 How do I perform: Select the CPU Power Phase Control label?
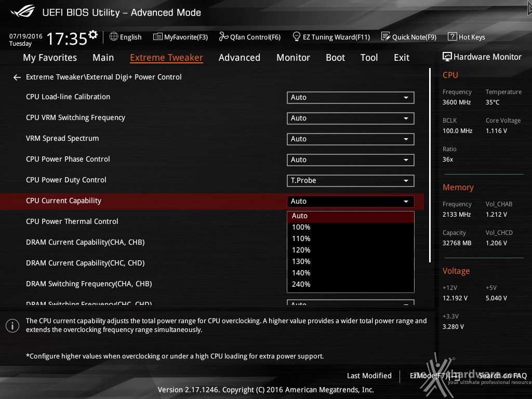(x=68, y=159)
